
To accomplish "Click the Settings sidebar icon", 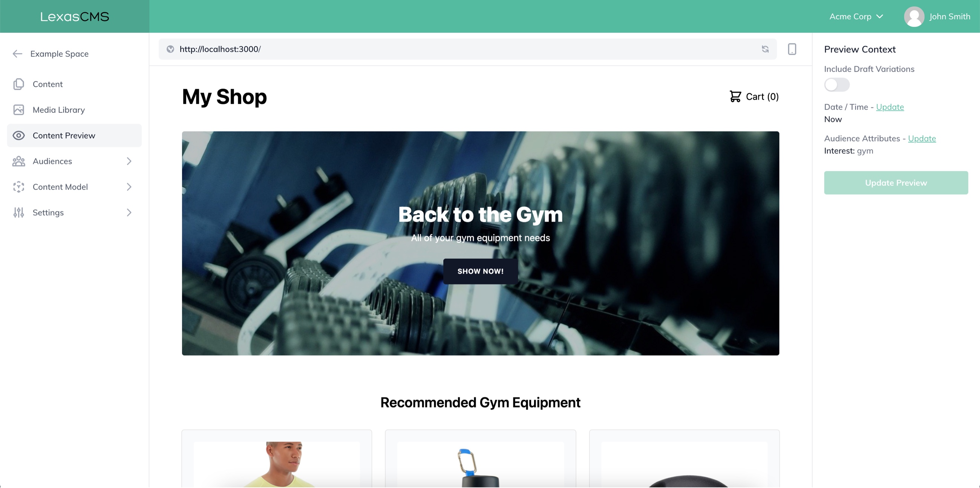I will point(18,212).
